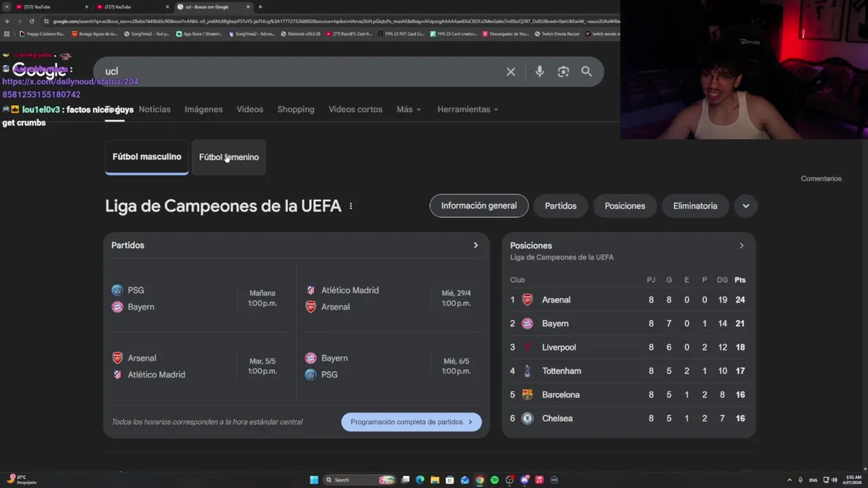The width and height of the screenshot is (868, 488).
Task: Go back with the browser back arrow
Action: (x=7, y=21)
